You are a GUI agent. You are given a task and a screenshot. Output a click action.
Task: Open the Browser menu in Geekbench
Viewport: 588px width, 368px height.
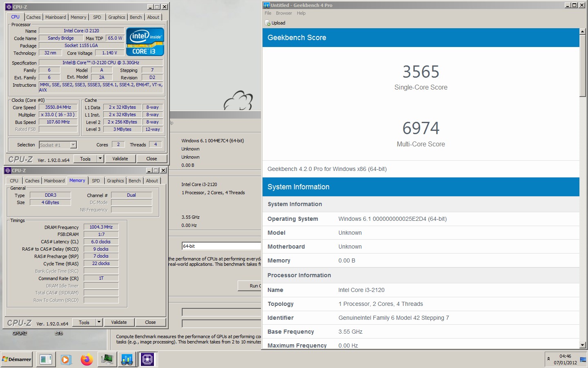[284, 13]
